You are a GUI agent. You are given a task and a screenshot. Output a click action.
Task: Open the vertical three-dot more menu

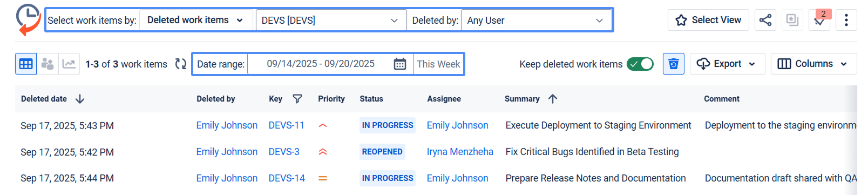click(x=846, y=20)
